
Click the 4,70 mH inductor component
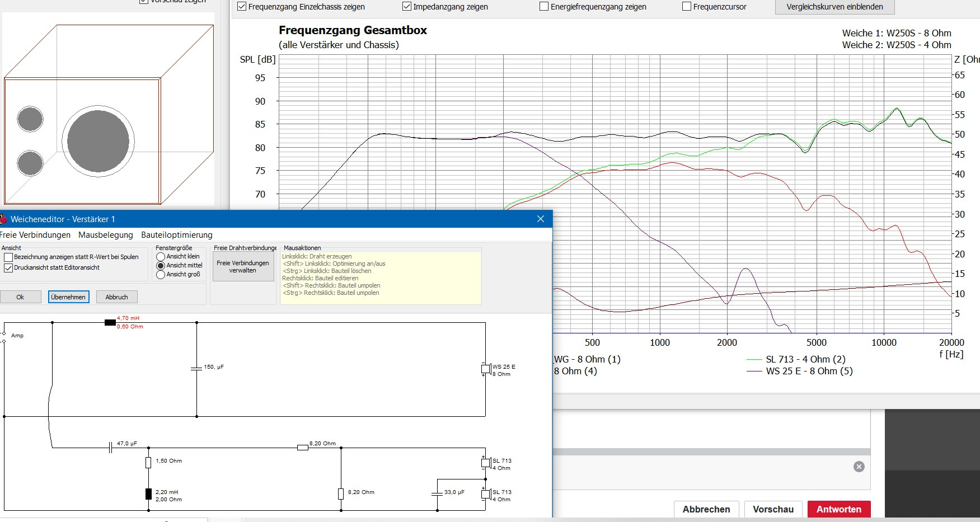tap(110, 322)
